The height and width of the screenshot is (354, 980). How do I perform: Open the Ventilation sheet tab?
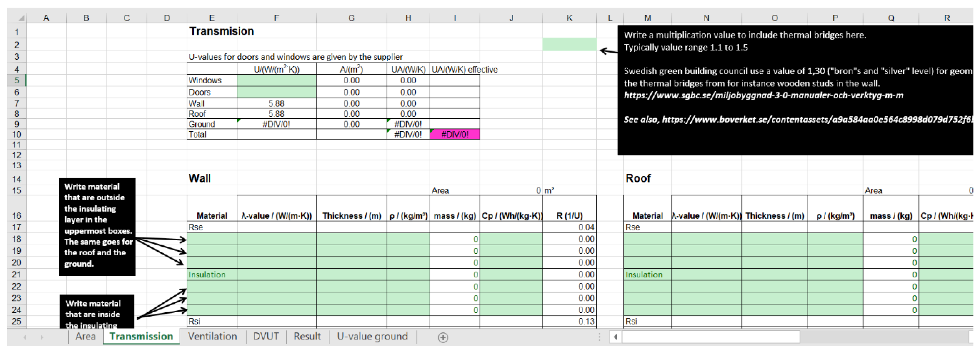pos(212,336)
